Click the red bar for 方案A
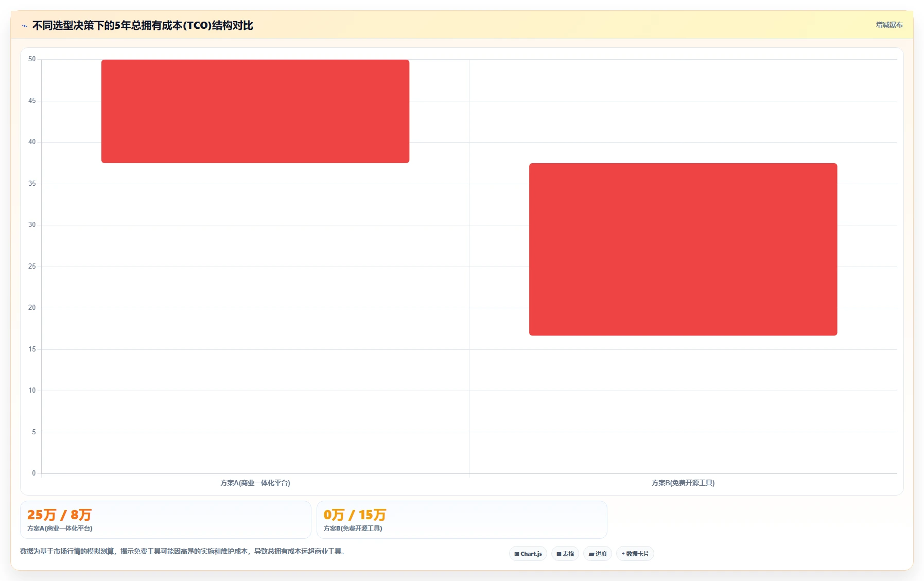Image resolution: width=924 pixels, height=581 pixels. click(x=255, y=111)
